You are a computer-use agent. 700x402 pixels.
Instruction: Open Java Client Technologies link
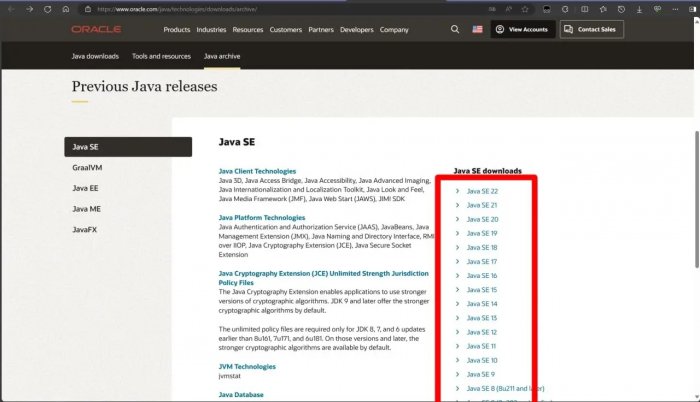pyautogui.click(x=257, y=171)
